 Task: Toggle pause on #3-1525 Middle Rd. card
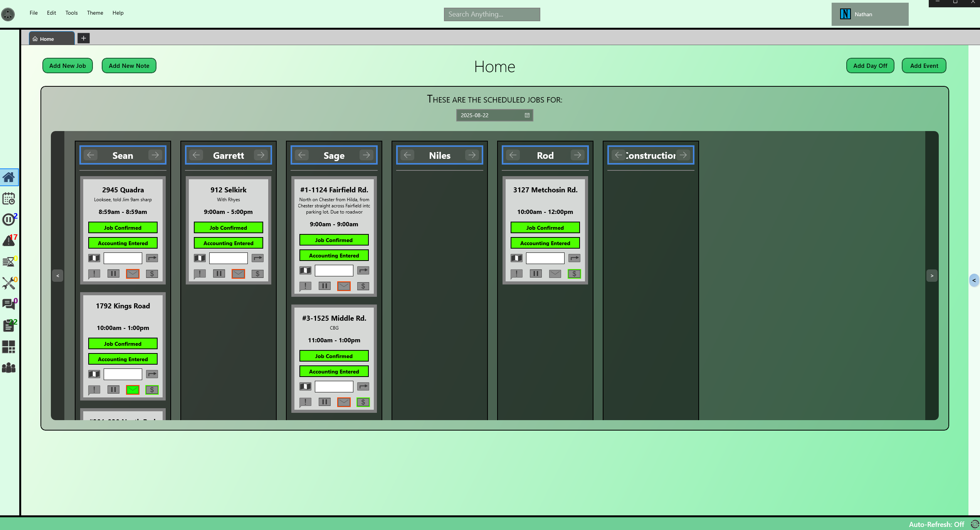pos(324,402)
